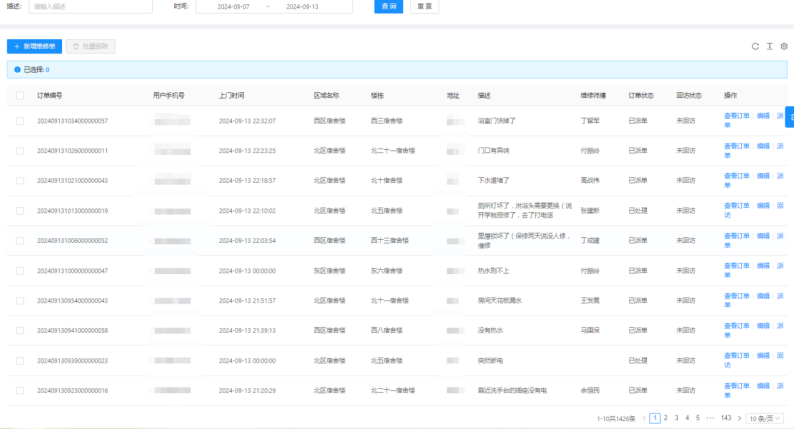Edit the order assigned to 张建新
The image size is (794, 429).
coord(763,206)
